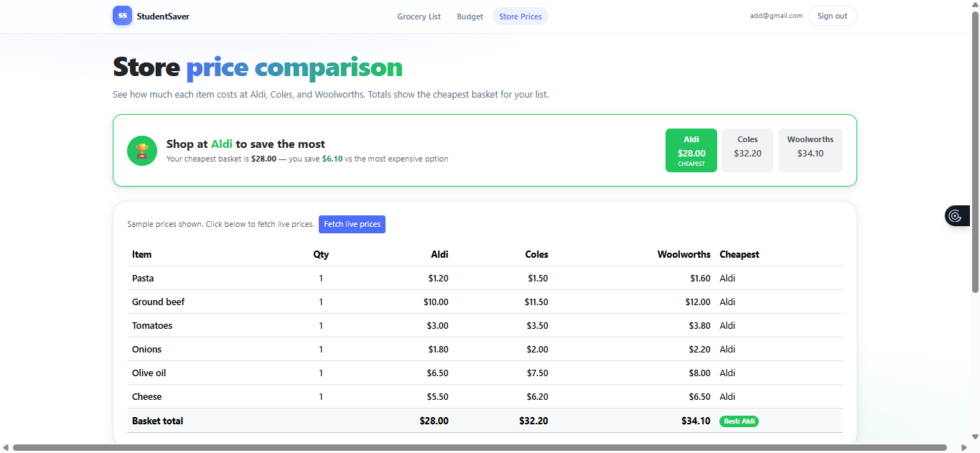Click the Cheapest column header
The width and height of the screenshot is (980, 453).
(739, 255)
